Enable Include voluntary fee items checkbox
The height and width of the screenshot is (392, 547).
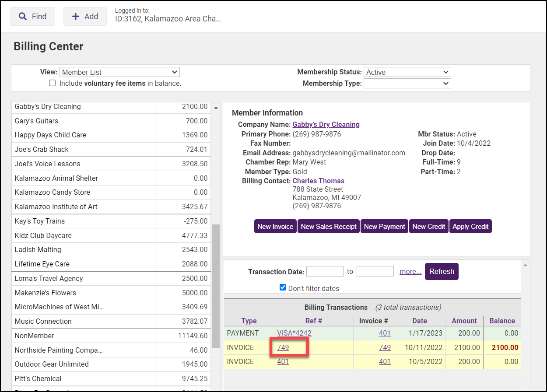coord(53,83)
